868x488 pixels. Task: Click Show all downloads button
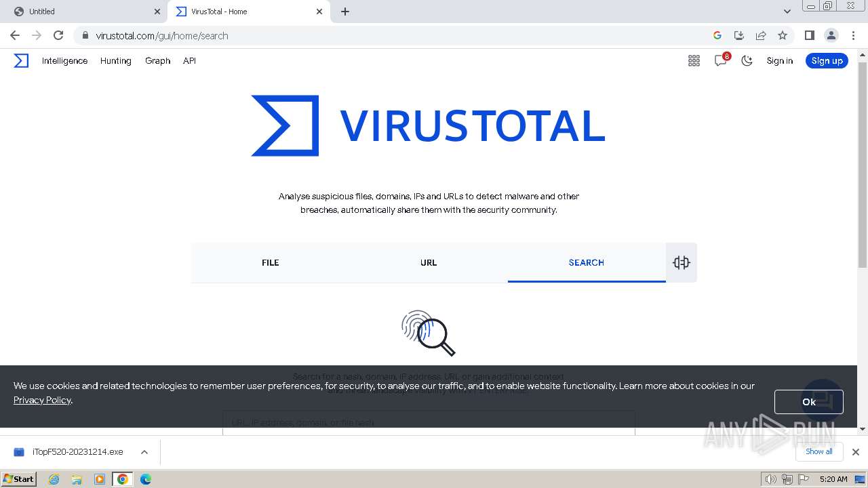click(819, 451)
